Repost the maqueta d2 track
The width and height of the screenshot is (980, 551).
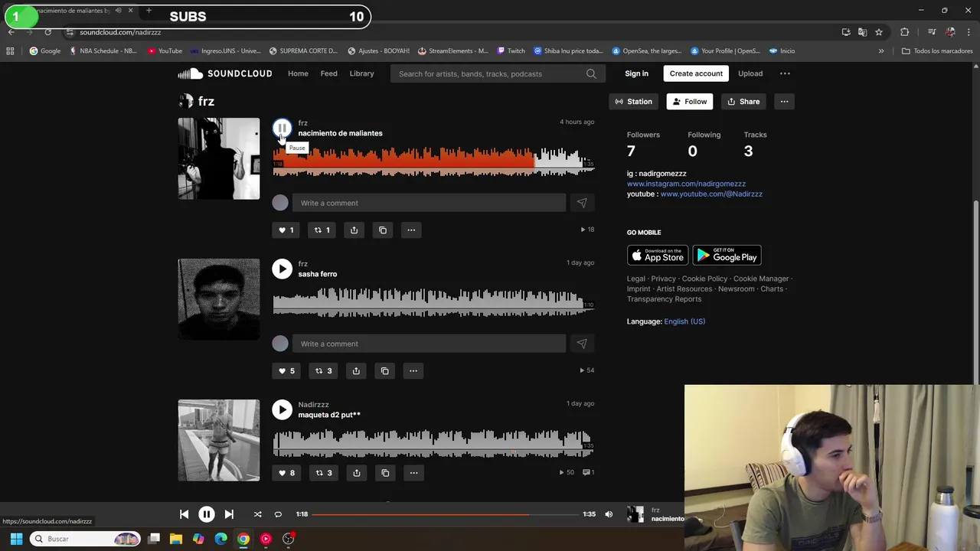click(323, 472)
